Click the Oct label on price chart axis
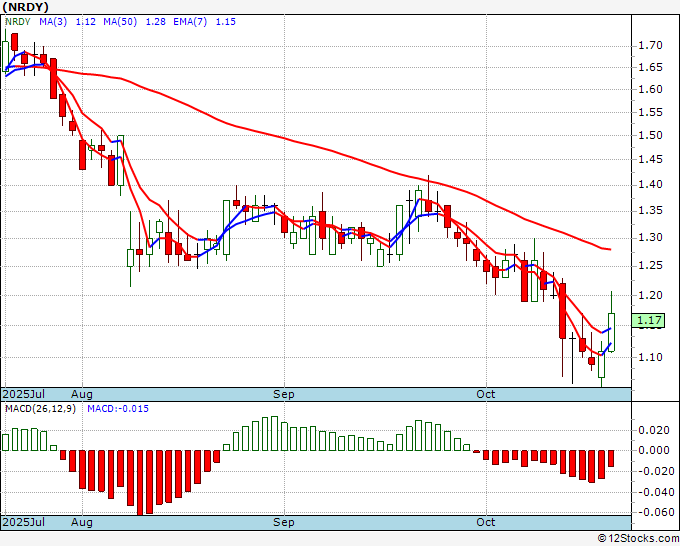This screenshot has width=680, height=546. point(486,394)
